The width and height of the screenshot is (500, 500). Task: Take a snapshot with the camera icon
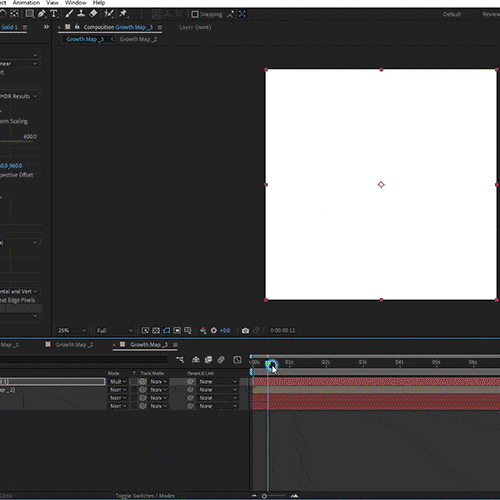(245, 330)
